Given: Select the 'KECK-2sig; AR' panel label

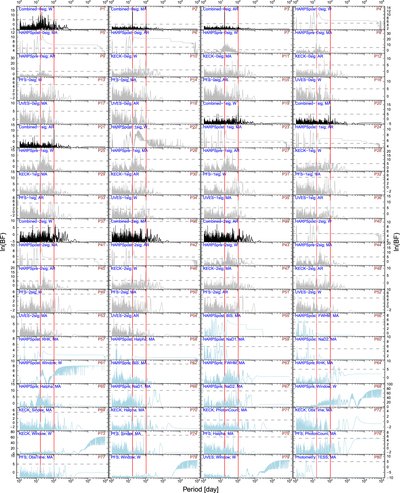Looking at the screenshot, I should point(309,268).
